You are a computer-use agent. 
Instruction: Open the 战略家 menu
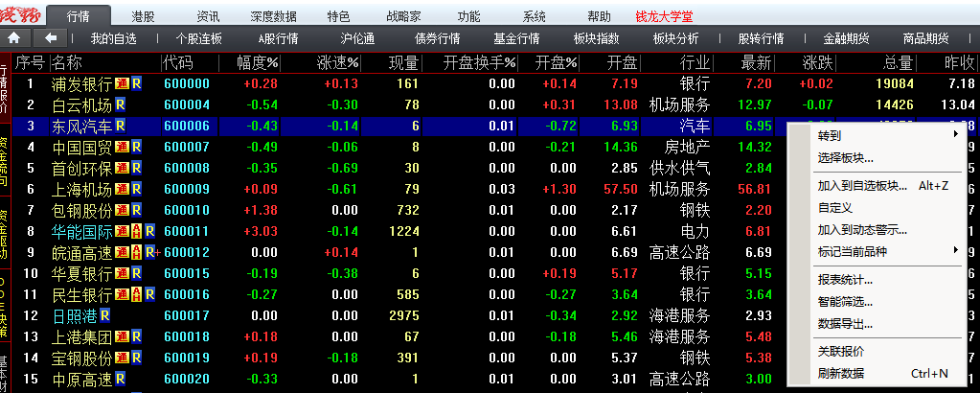pyautogui.click(x=403, y=17)
